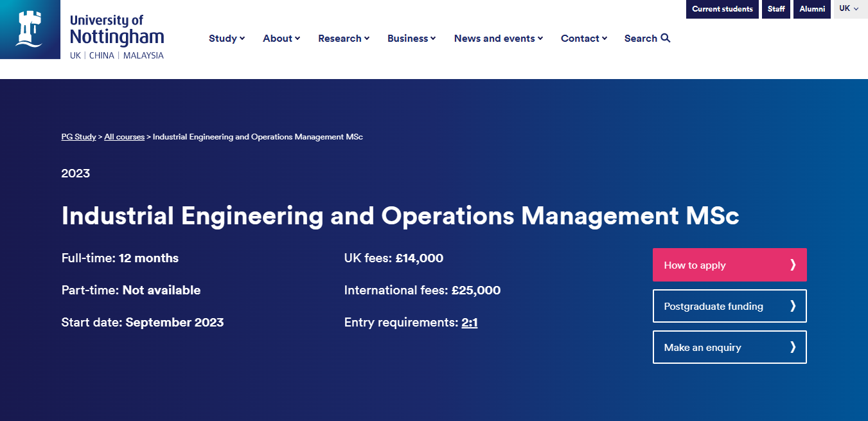Open the Contact dropdown menu

tap(584, 39)
